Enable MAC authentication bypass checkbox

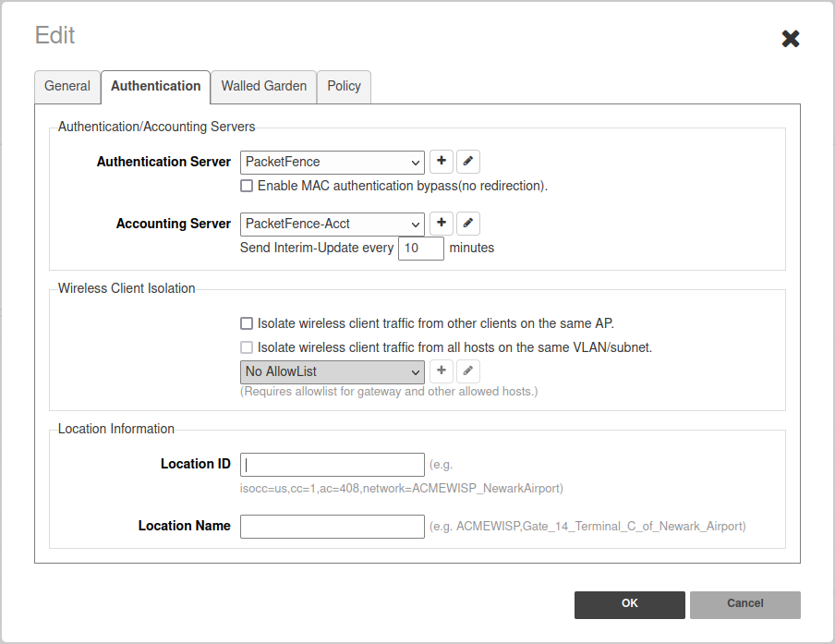(x=247, y=186)
